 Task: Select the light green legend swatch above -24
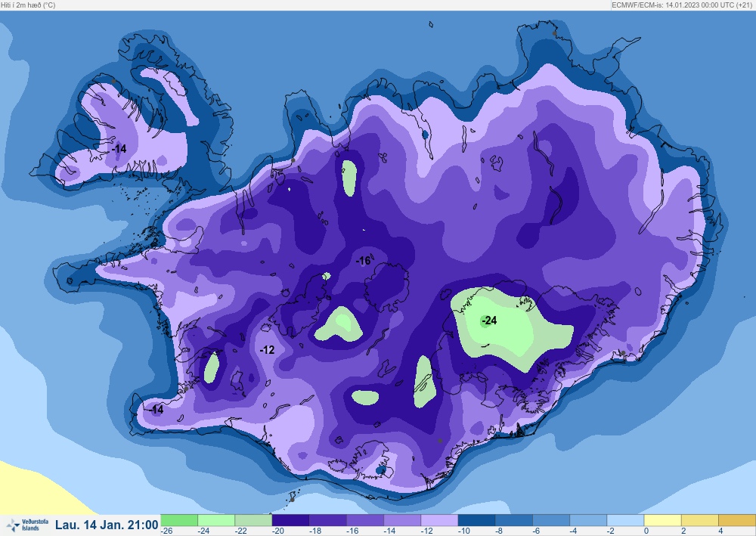tap(216, 520)
